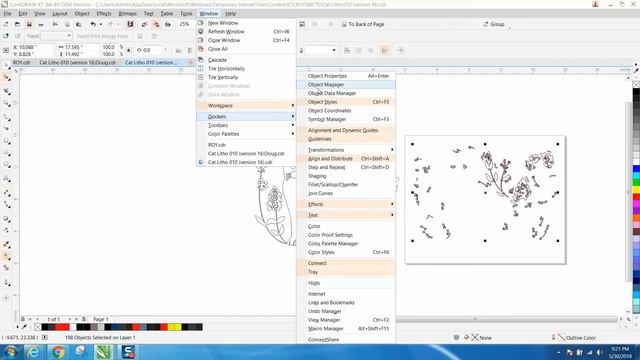
Task: Click the Save icon in toolbar
Action: tap(29, 24)
